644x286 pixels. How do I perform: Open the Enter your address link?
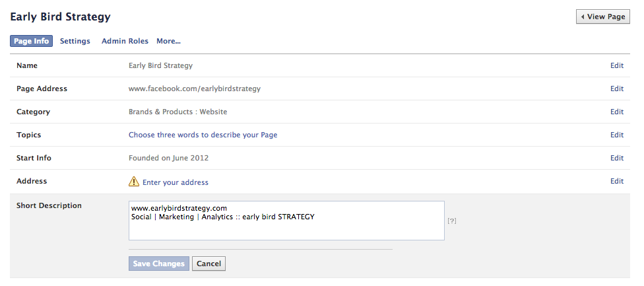coord(176,182)
